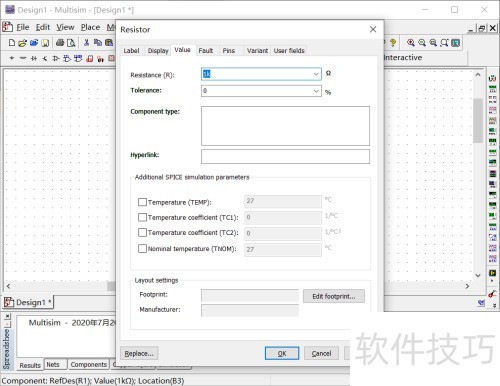The width and height of the screenshot is (500, 386).
Task: Open Tolerance dropdown arrow
Action: click(x=316, y=91)
